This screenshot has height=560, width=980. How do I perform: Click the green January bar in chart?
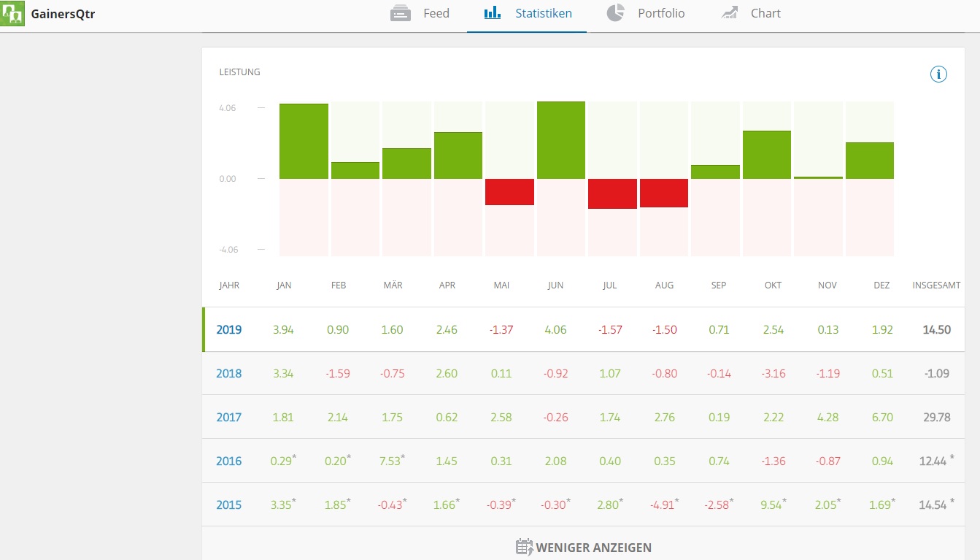click(x=304, y=141)
